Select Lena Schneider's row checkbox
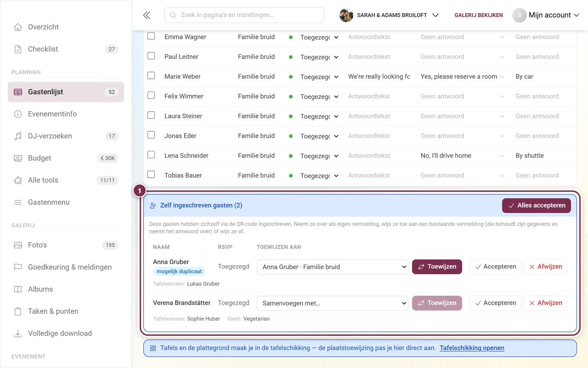588x368 pixels. [151, 155]
